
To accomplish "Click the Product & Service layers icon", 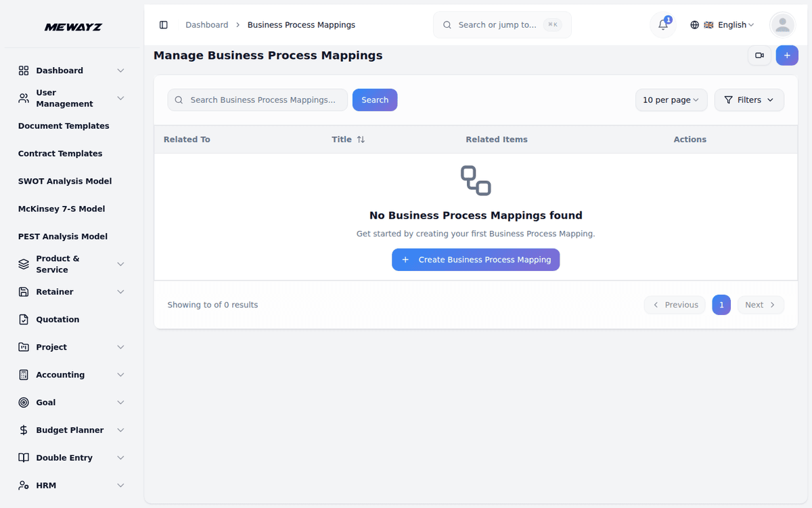I will click(24, 264).
